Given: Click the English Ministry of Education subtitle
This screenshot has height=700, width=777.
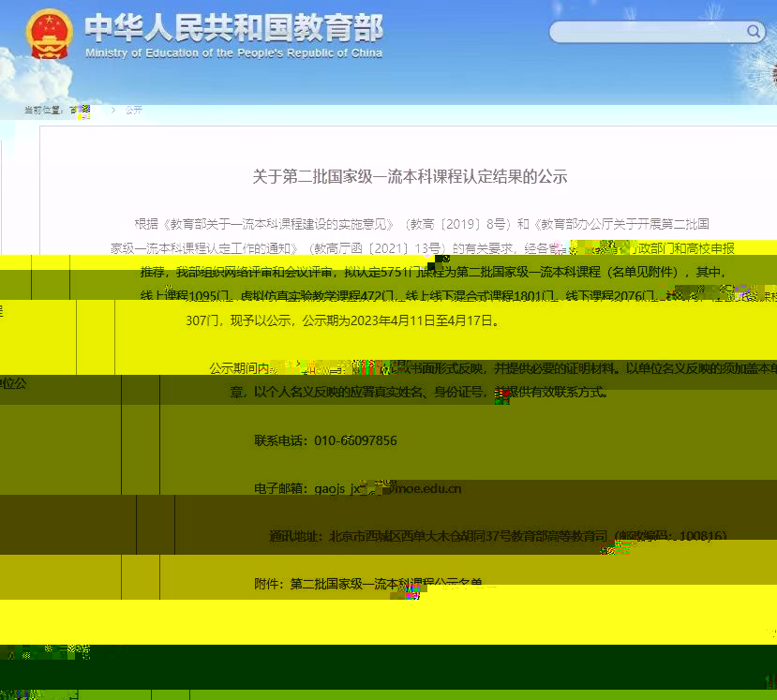Looking at the screenshot, I should (x=233, y=53).
